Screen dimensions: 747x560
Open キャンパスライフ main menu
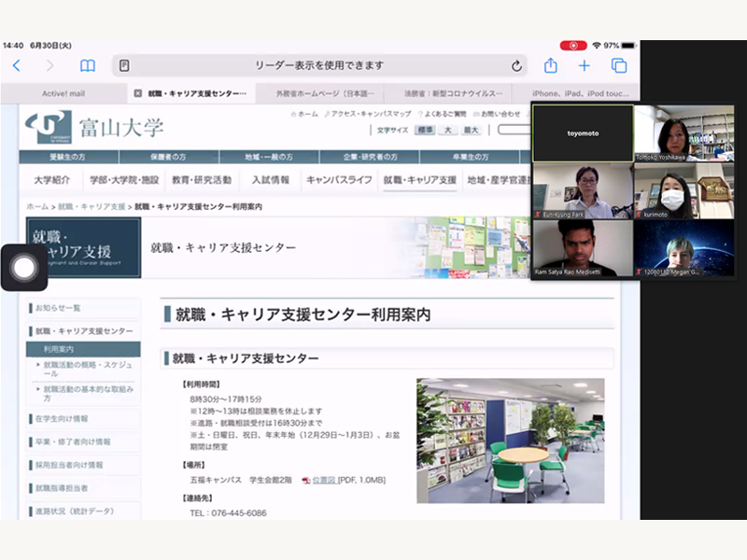click(x=339, y=180)
